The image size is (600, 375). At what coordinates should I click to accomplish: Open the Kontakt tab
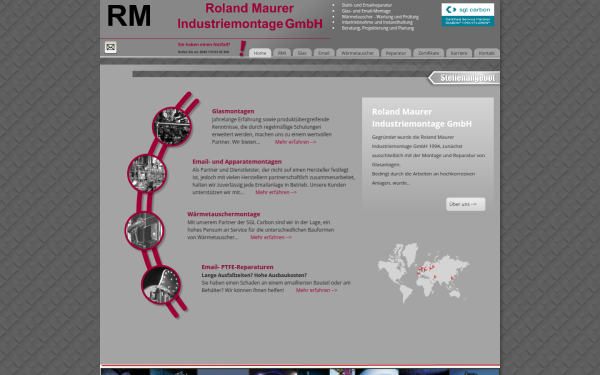pyautogui.click(x=487, y=53)
